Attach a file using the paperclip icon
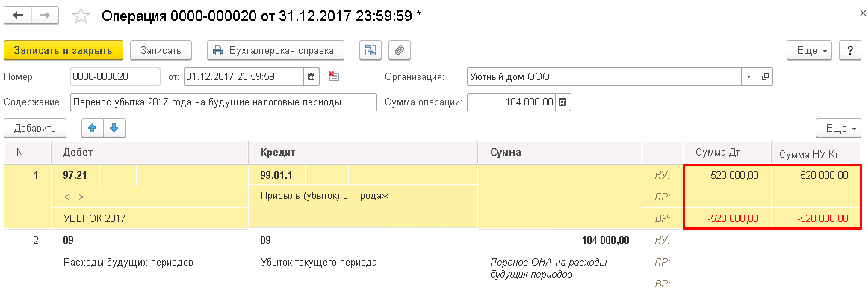 click(399, 50)
